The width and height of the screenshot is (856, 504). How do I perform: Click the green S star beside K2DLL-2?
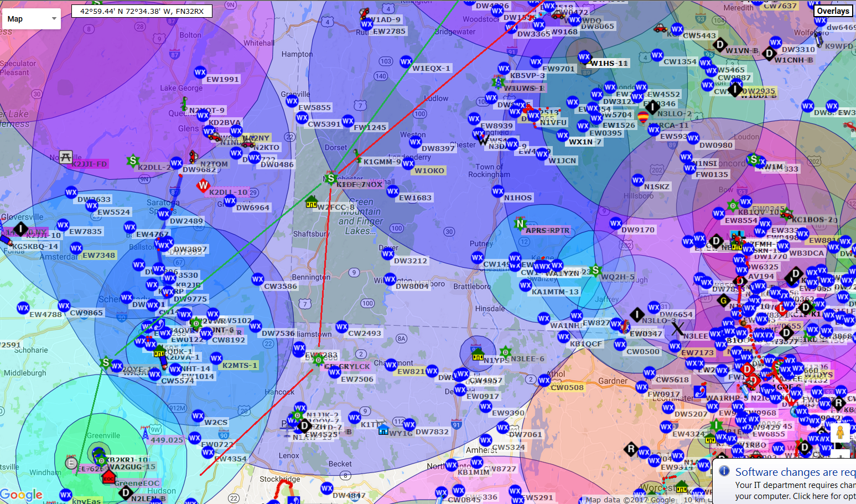[x=132, y=161]
